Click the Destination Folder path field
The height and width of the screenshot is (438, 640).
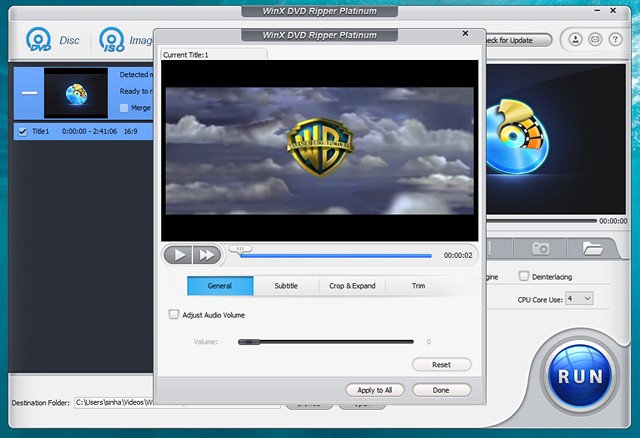[x=178, y=402]
